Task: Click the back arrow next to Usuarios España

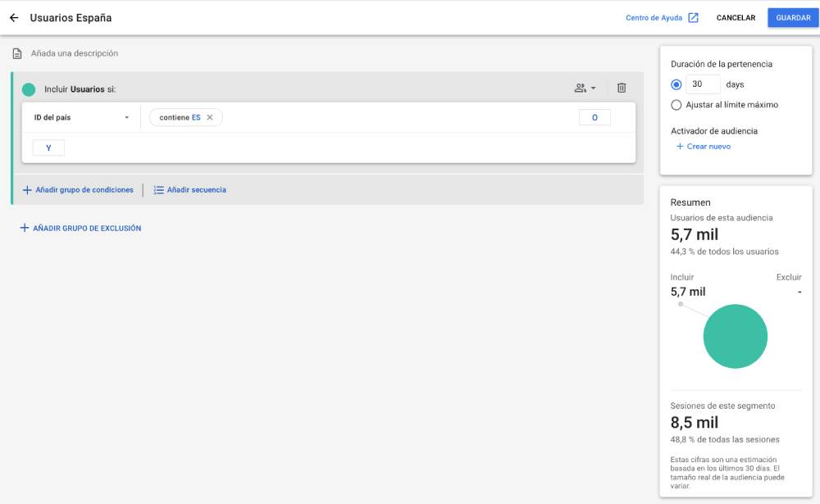Action: click(14, 18)
